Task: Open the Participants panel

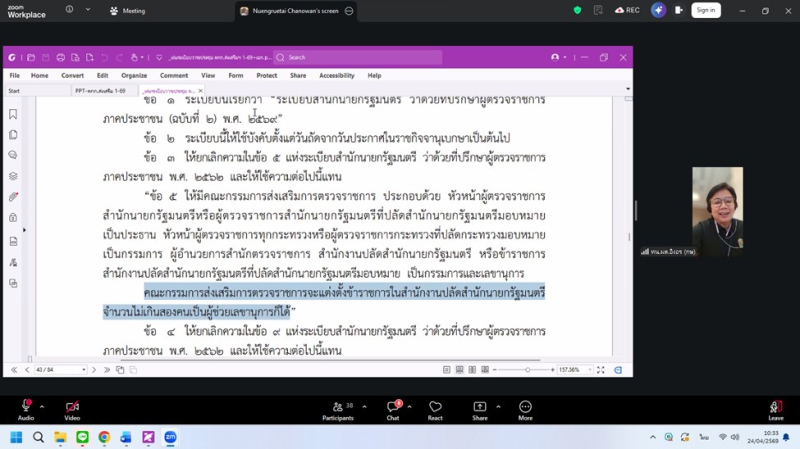Action: [x=337, y=407]
